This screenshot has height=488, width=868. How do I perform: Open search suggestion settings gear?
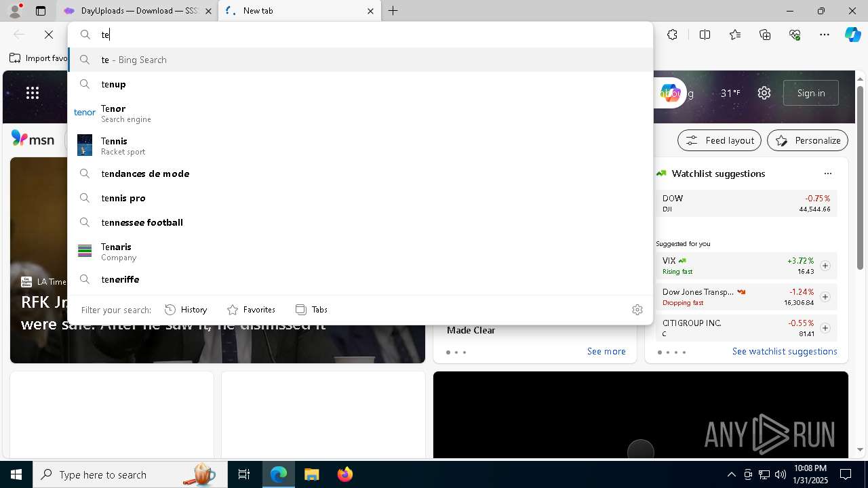[x=637, y=310]
